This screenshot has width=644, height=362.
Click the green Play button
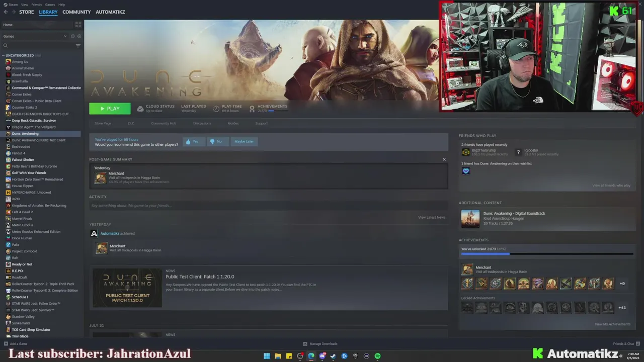tap(110, 109)
